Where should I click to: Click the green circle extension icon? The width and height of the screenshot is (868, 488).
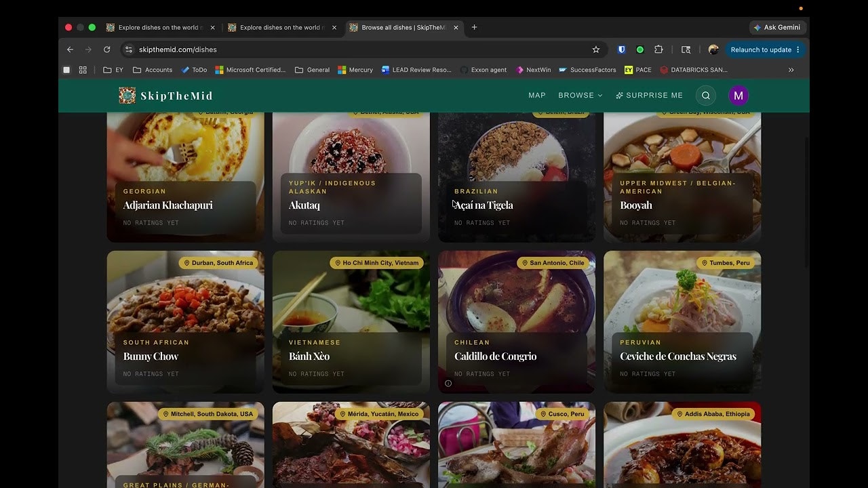click(639, 49)
